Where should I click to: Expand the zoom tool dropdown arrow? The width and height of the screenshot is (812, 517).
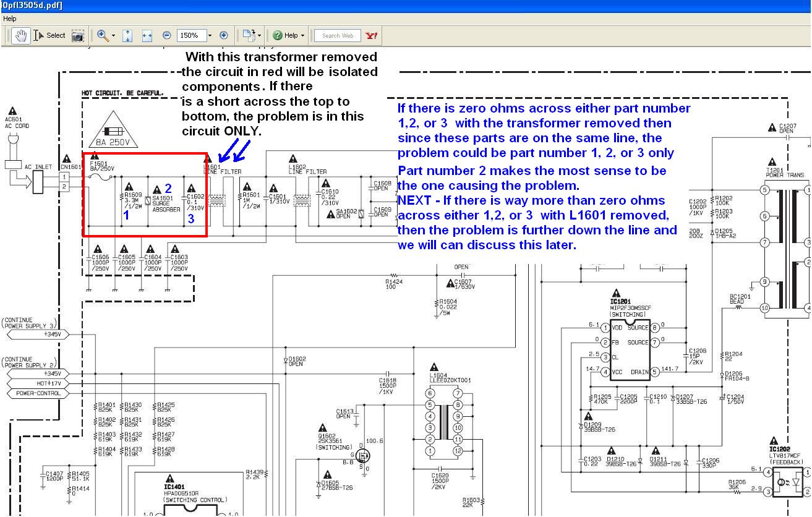coord(113,36)
